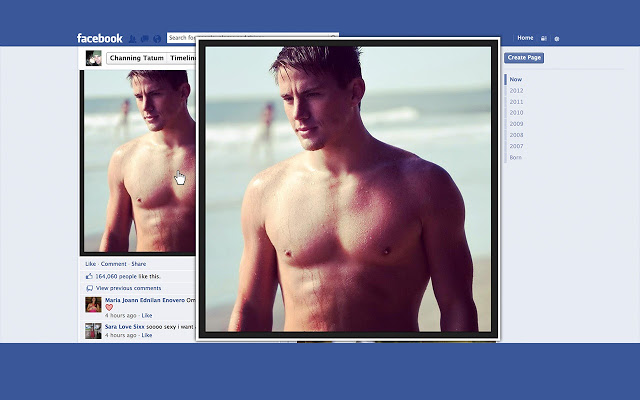The width and height of the screenshot is (640, 400).
Task: Click Comment under the photo
Action: point(113,264)
